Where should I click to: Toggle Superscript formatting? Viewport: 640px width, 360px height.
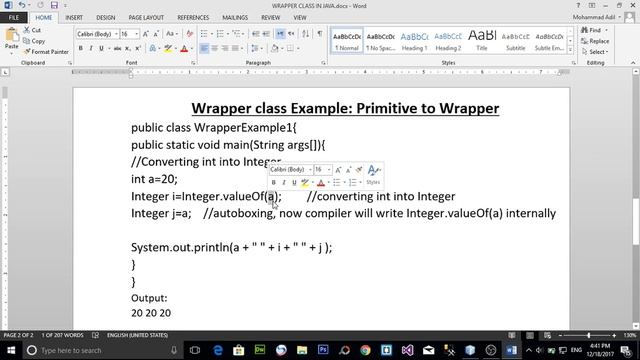[x=138, y=49]
